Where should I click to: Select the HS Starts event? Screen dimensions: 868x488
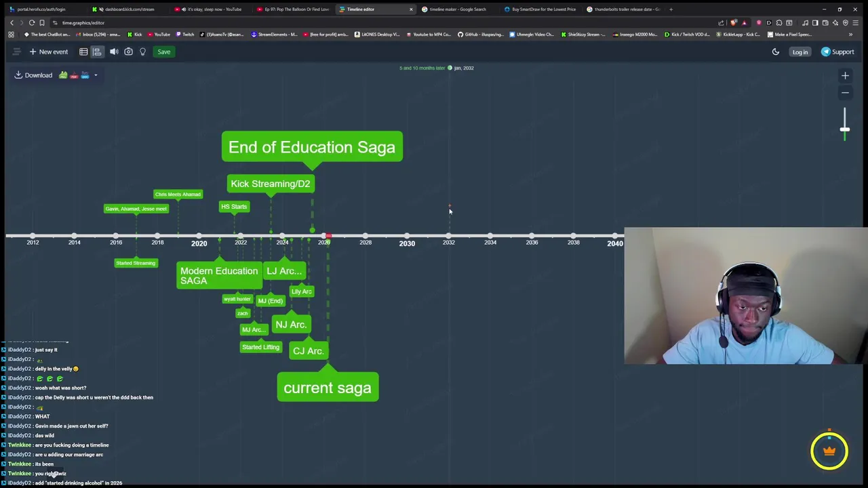point(234,207)
